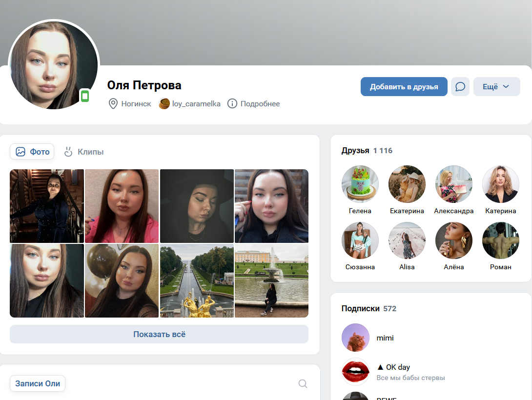Click the name Екатерина in friends
Viewport: 532px width, 400px height.
click(x=407, y=211)
